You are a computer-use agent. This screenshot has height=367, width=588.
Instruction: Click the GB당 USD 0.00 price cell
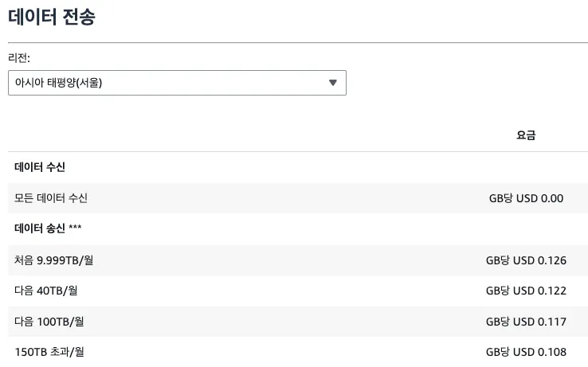click(526, 198)
